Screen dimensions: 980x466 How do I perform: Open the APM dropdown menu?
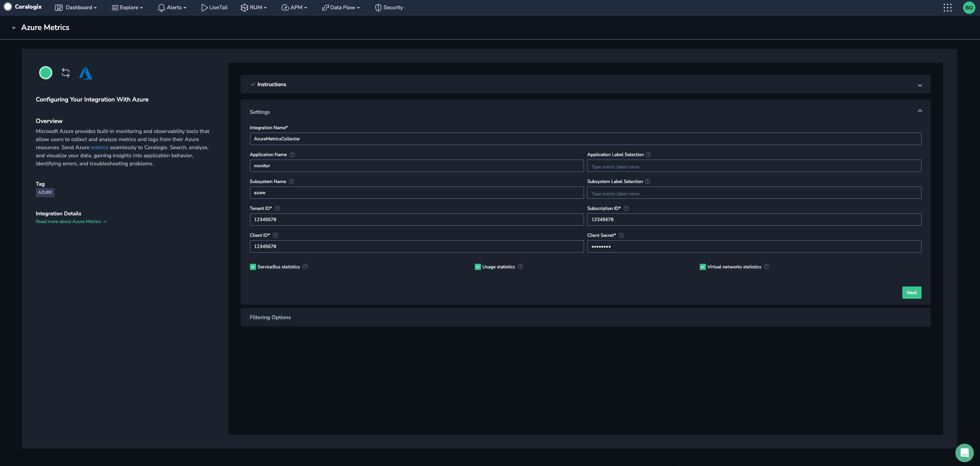click(x=294, y=7)
